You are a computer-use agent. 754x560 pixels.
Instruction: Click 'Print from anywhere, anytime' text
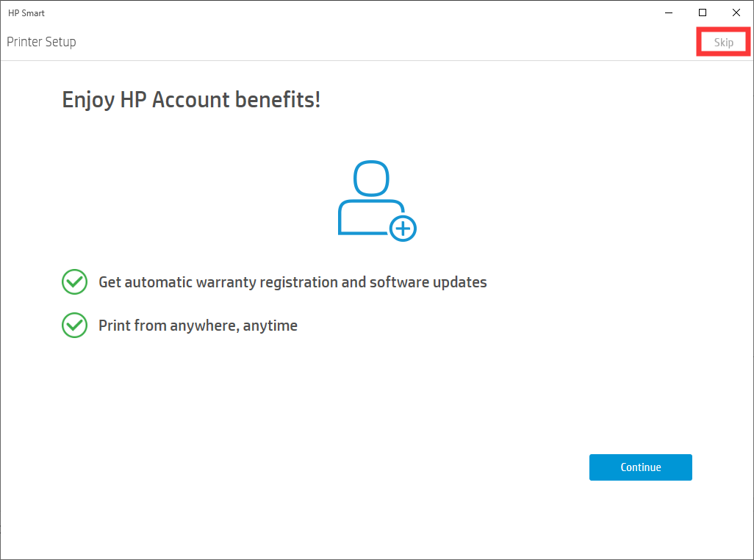[x=198, y=326]
